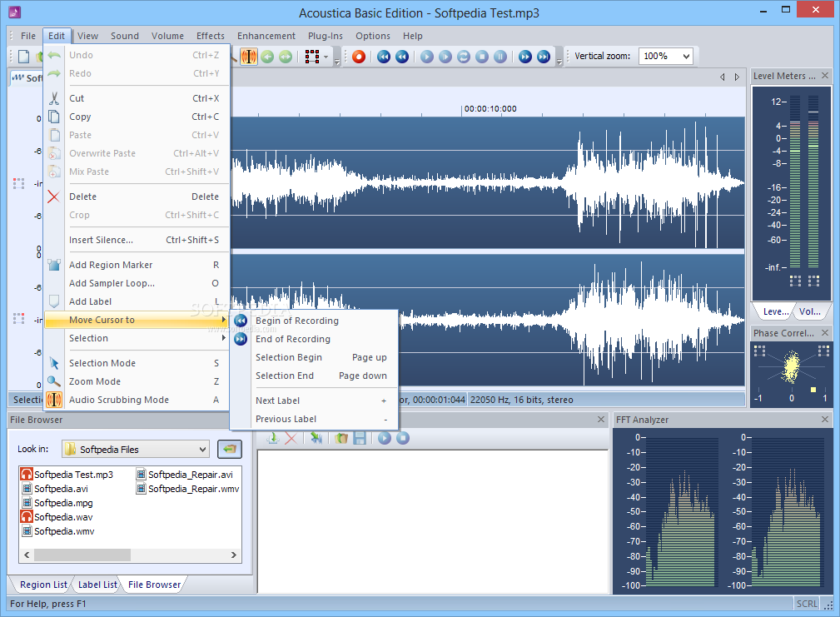Choose Add Label menu item
Viewport: 840px width, 617px height.
pos(137,301)
